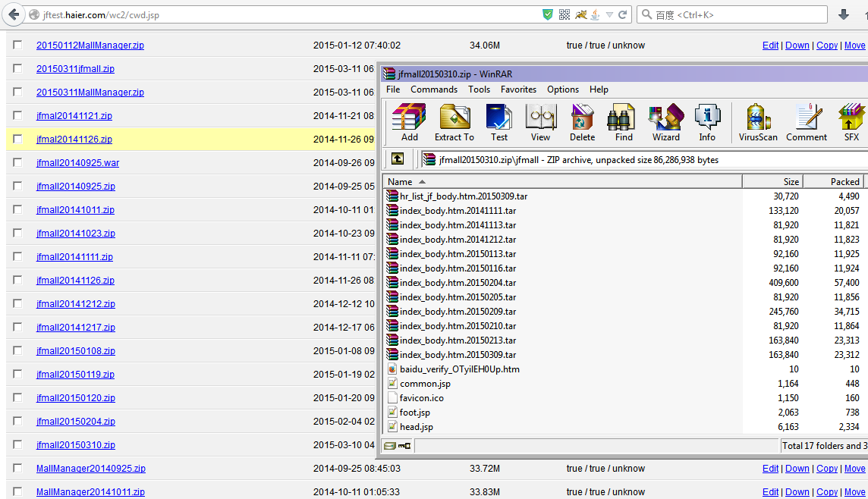Sort by the Name column header
The image size is (868, 499).
tap(562, 181)
